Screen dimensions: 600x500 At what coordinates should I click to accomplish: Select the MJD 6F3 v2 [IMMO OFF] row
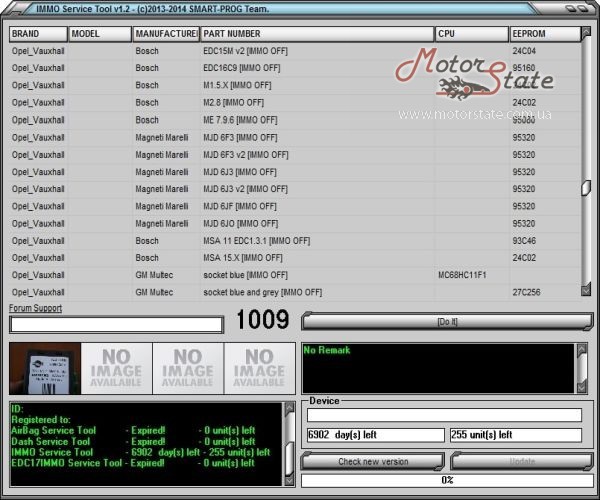[294, 155]
